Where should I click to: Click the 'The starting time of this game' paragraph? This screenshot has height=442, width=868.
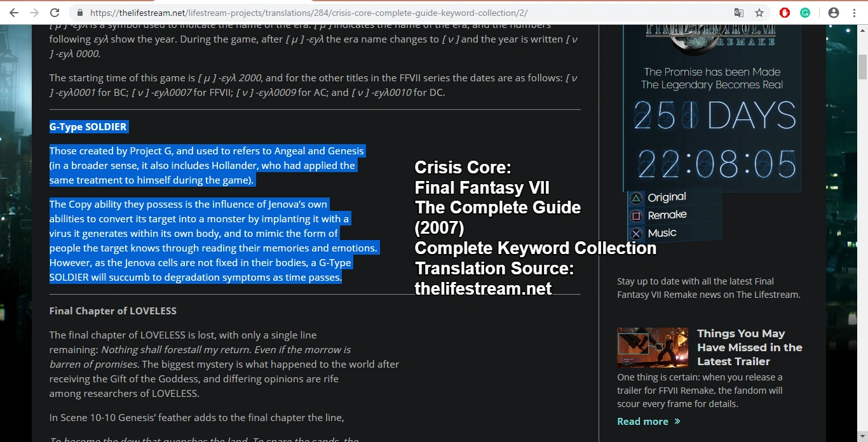tap(314, 85)
